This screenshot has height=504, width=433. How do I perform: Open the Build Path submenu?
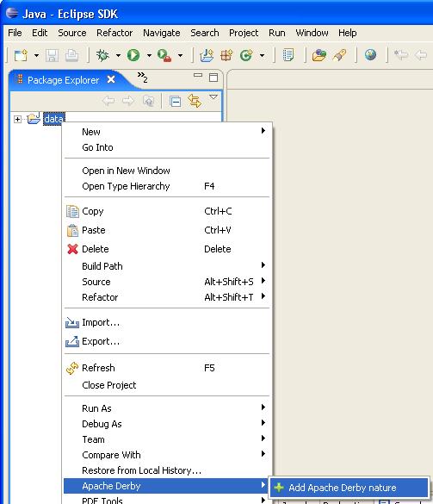point(167,266)
